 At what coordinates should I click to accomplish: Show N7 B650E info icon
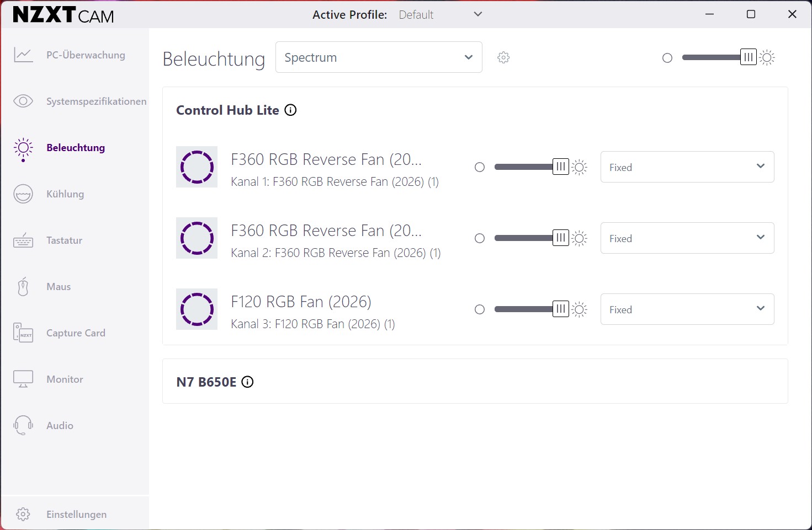point(248,382)
